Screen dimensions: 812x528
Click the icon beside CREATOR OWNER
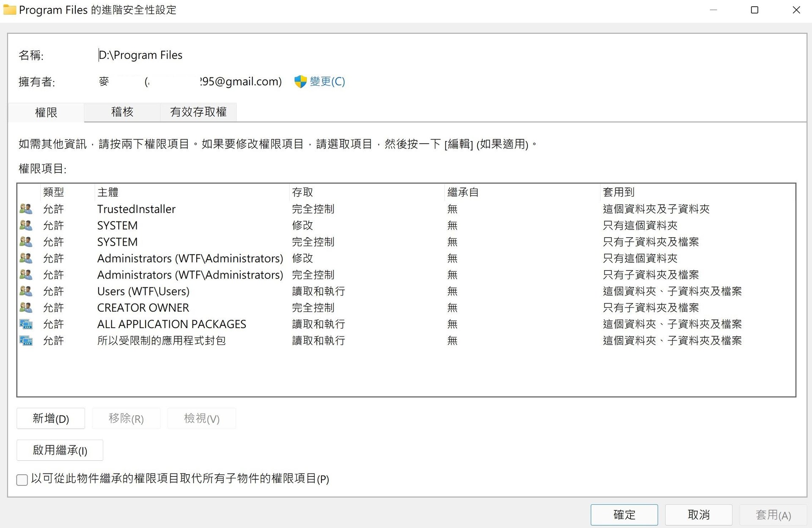[26, 307]
